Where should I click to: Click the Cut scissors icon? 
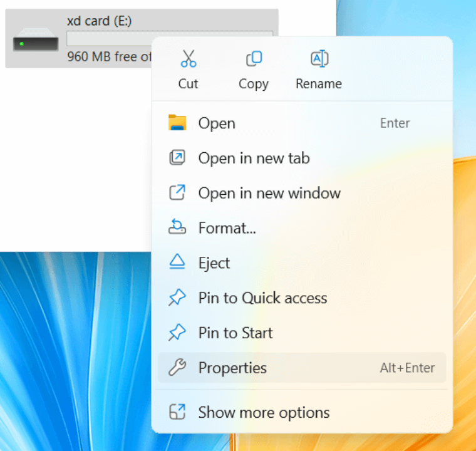[188, 60]
